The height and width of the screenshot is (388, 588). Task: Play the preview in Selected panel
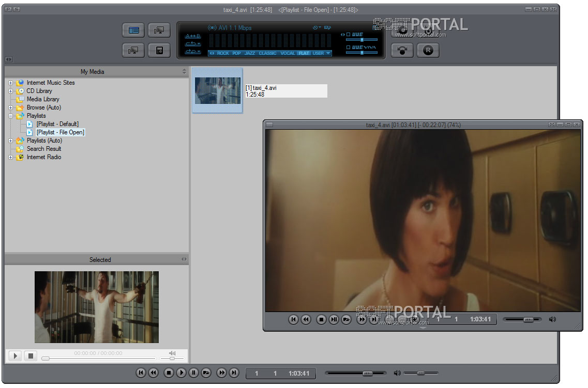pyautogui.click(x=15, y=355)
